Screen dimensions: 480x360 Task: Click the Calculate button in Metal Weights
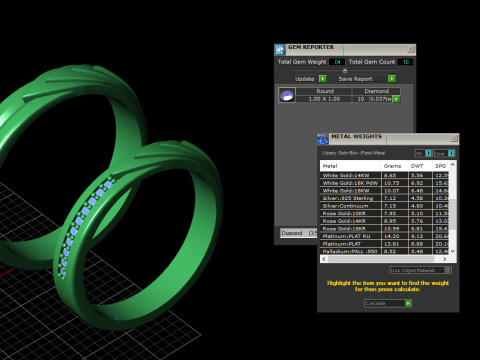tap(388, 303)
